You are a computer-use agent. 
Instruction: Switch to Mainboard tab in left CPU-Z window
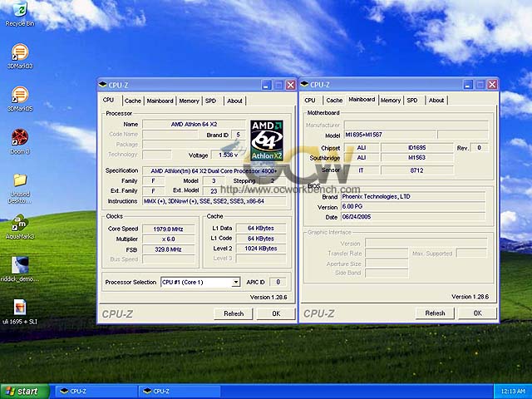[x=160, y=101]
